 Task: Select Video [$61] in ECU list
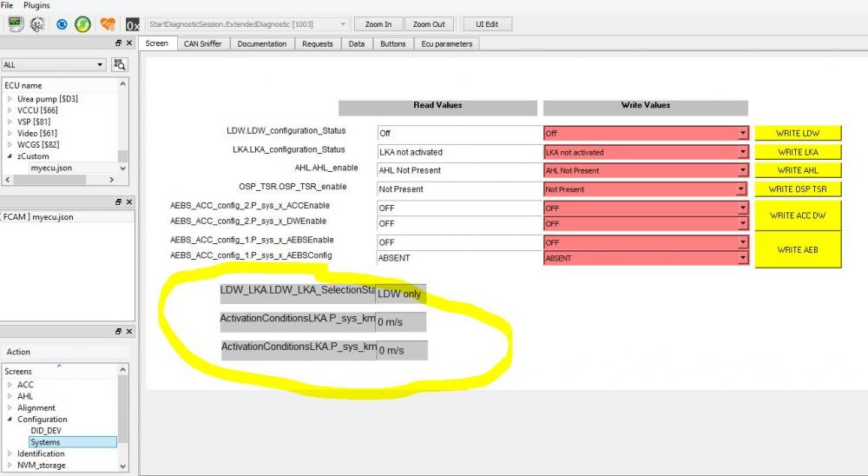coord(37,133)
